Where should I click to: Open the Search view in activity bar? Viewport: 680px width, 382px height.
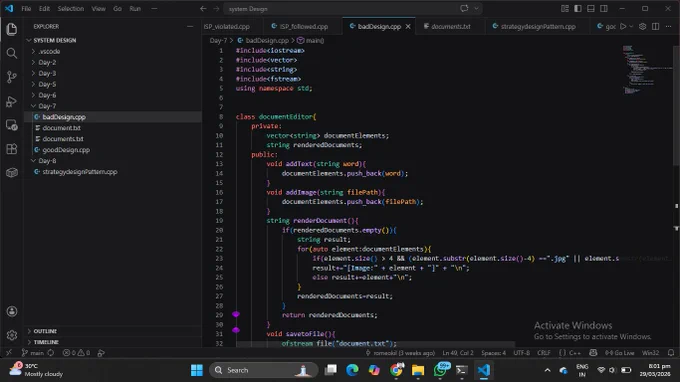[x=12, y=53]
